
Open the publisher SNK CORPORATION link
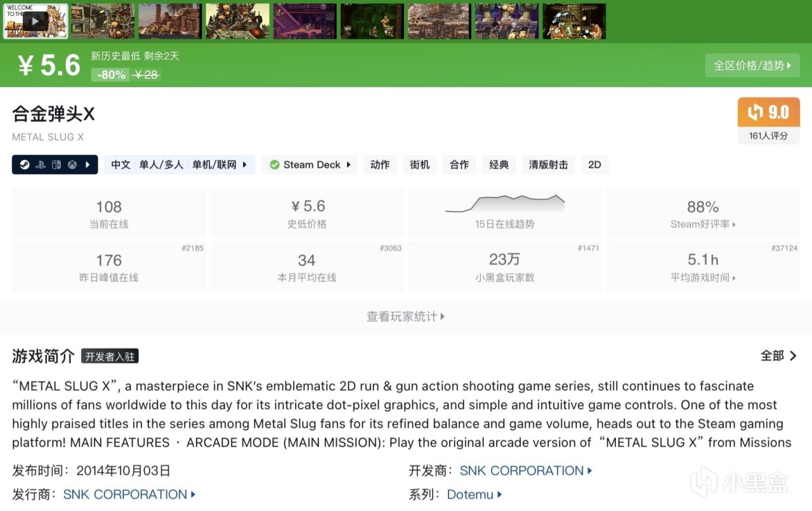[129, 494]
